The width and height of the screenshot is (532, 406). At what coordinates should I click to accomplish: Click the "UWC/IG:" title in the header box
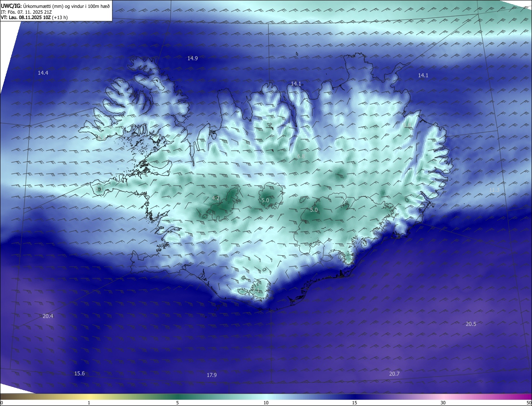coord(11,6)
